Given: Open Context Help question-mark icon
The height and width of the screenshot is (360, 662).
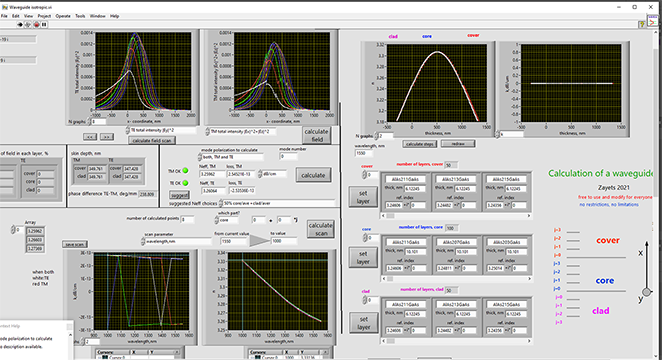Looking at the screenshot, I should [641, 24].
